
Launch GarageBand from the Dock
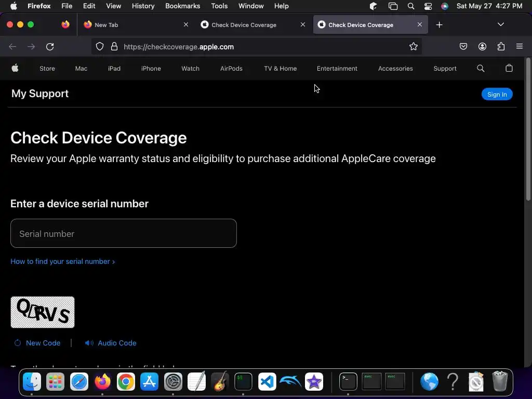click(220, 382)
